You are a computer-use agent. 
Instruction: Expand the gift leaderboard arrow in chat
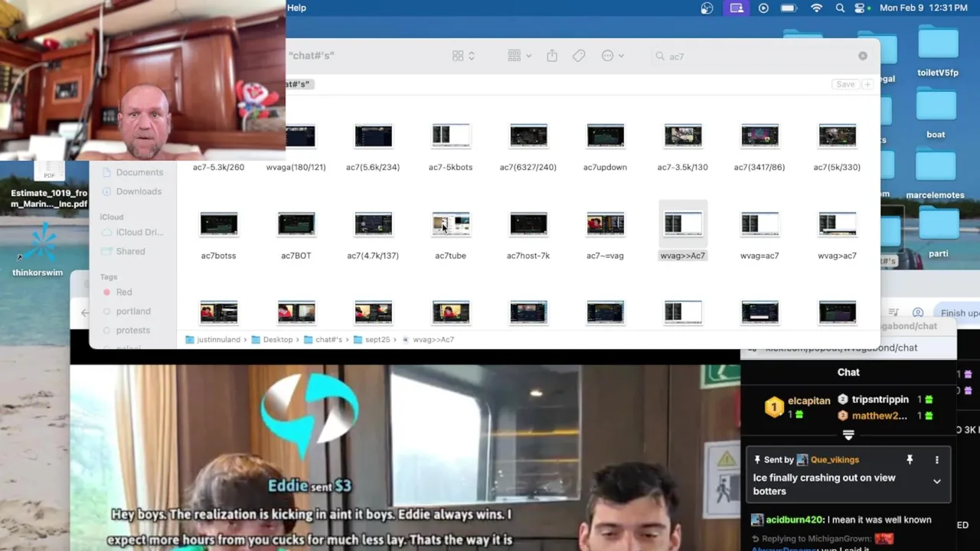click(848, 435)
